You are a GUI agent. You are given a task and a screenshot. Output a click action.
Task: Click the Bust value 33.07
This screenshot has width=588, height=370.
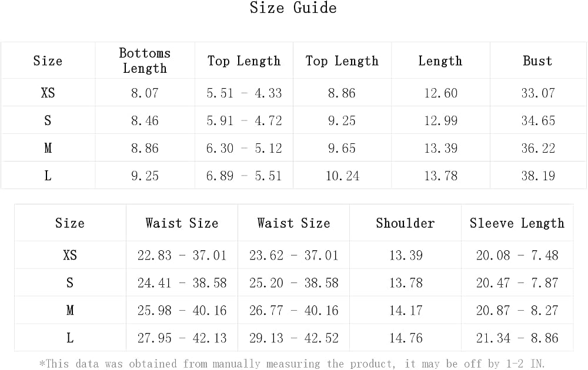pos(538,93)
